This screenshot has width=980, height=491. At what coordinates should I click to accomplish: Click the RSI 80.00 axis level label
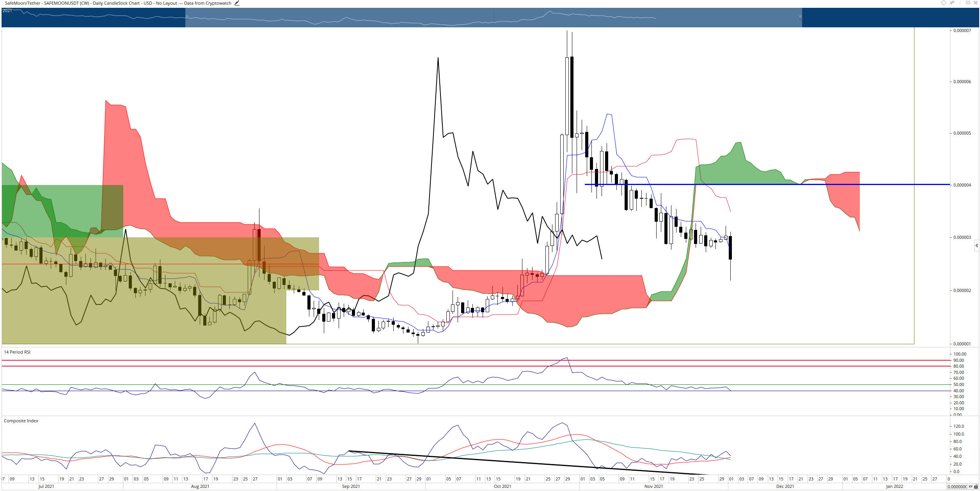pyautogui.click(x=959, y=366)
